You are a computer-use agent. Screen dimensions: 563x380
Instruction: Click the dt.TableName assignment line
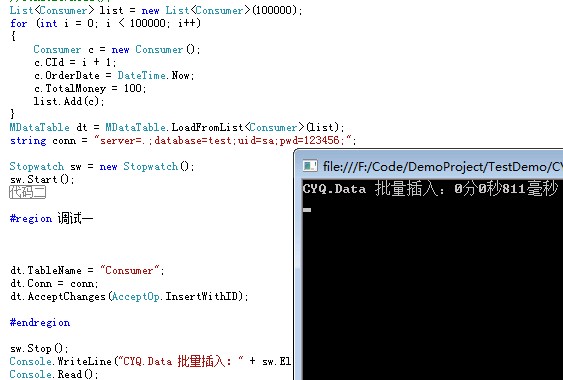click(87, 270)
